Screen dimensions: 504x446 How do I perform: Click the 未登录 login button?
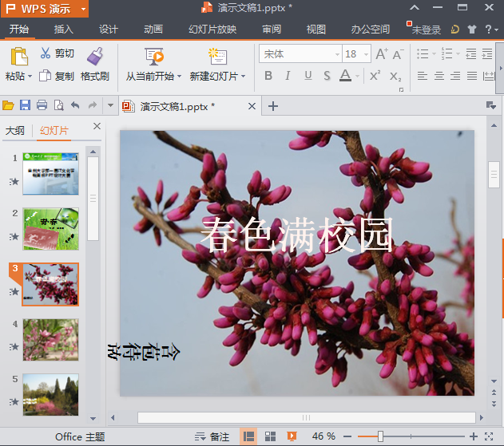tap(425, 30)
